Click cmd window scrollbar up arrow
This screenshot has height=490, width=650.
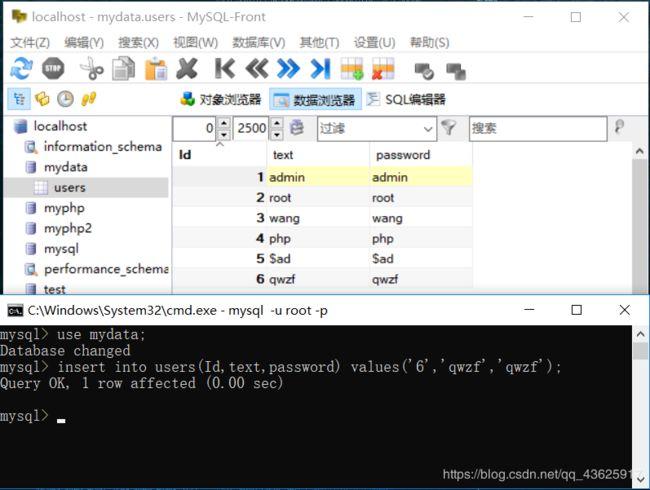641,333
